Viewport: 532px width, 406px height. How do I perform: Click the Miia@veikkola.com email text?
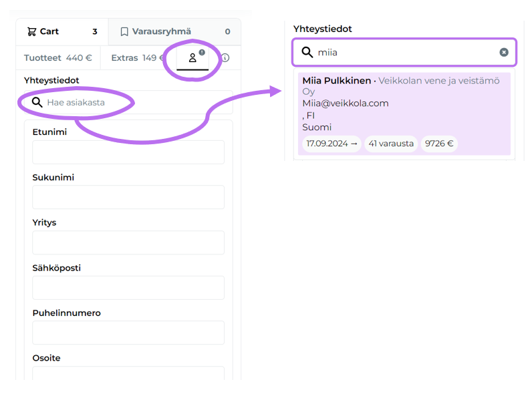346,104
